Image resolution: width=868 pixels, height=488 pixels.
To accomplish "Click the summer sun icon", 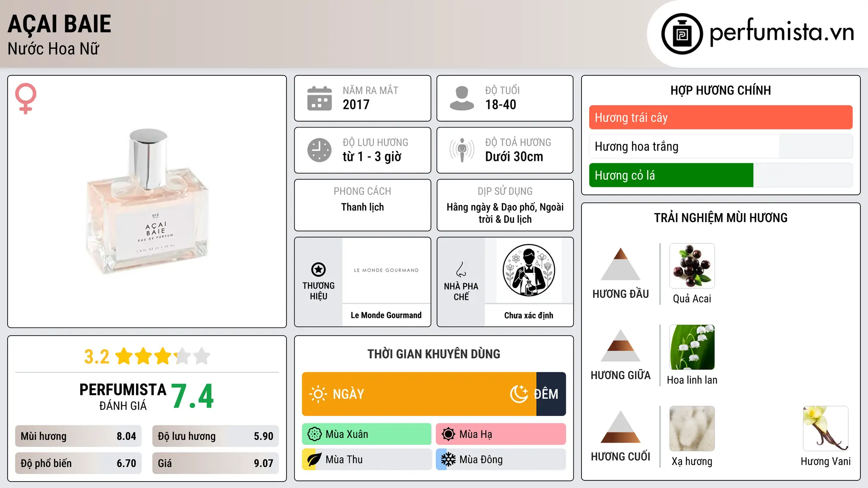I will (x=448, y=434).
